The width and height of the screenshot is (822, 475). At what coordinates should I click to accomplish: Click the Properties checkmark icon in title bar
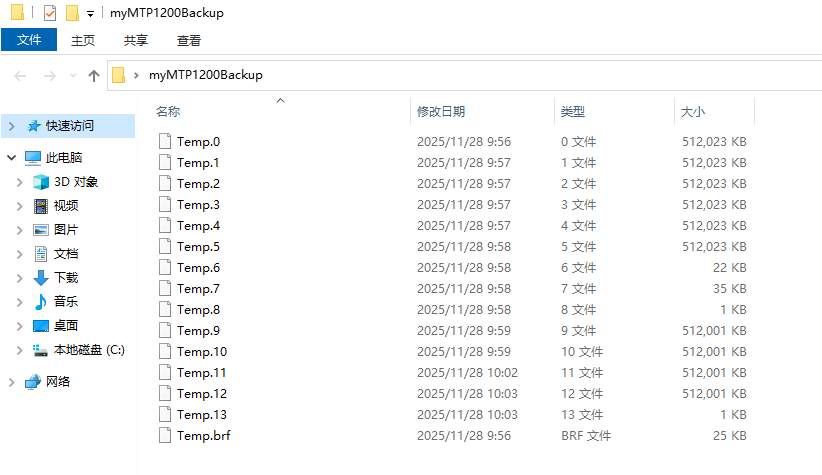(x=49, y=13)
